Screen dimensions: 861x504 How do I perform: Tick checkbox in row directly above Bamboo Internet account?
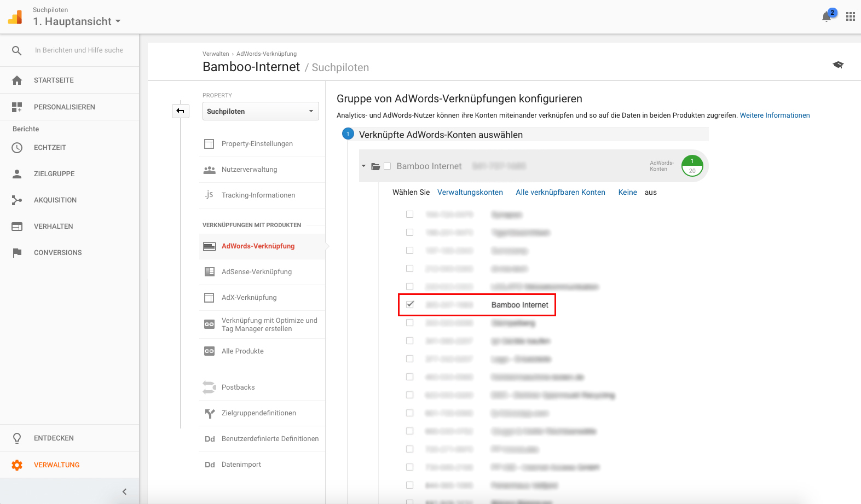(x=409, y=287)
